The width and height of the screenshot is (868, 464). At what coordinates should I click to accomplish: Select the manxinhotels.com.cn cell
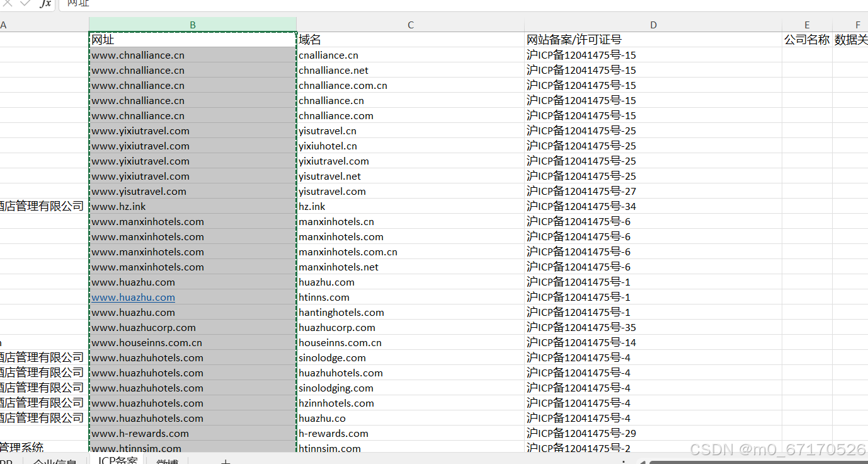[x=411, y=252]
